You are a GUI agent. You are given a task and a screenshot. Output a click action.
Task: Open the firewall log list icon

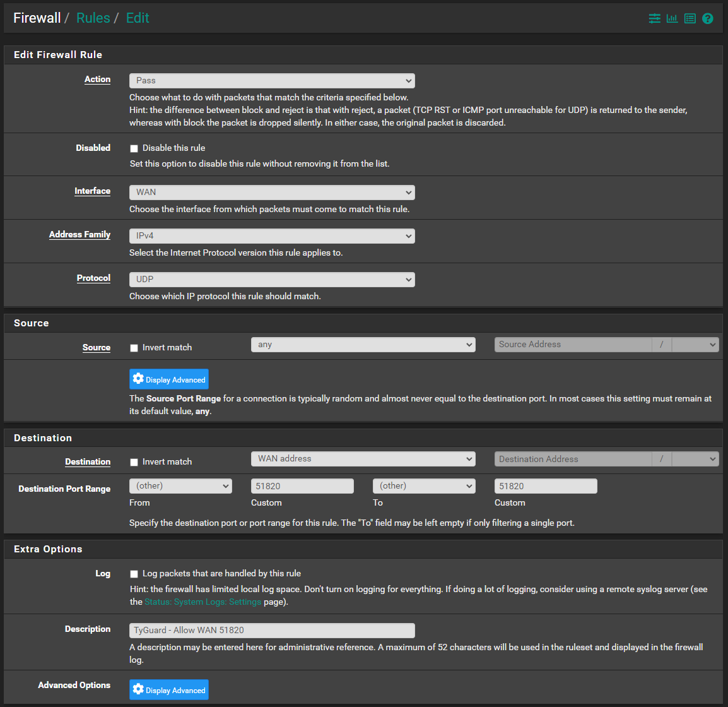690,18
